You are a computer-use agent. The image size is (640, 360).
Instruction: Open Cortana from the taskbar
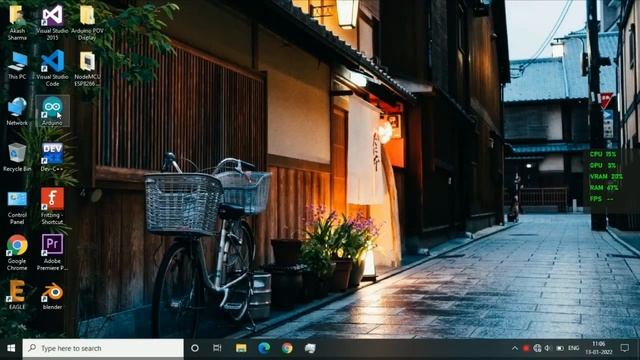coord(195,348)
